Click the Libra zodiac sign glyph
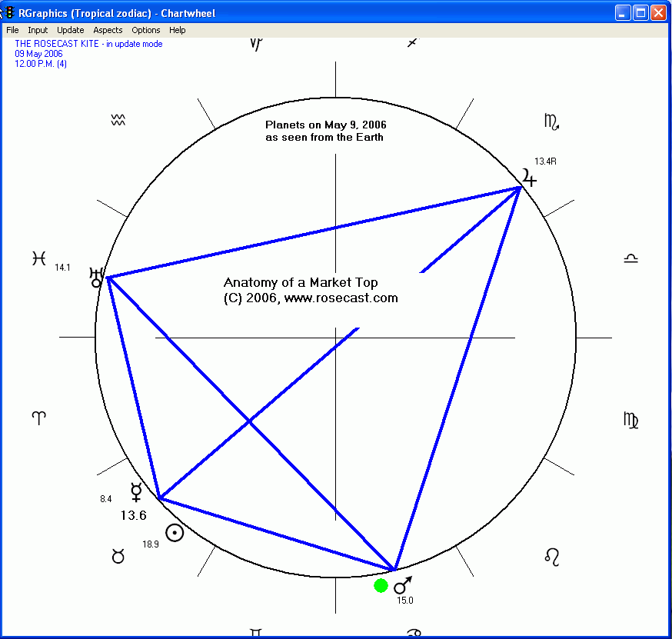The height and width of the screenshot is (639, 672). coord(630,258)
